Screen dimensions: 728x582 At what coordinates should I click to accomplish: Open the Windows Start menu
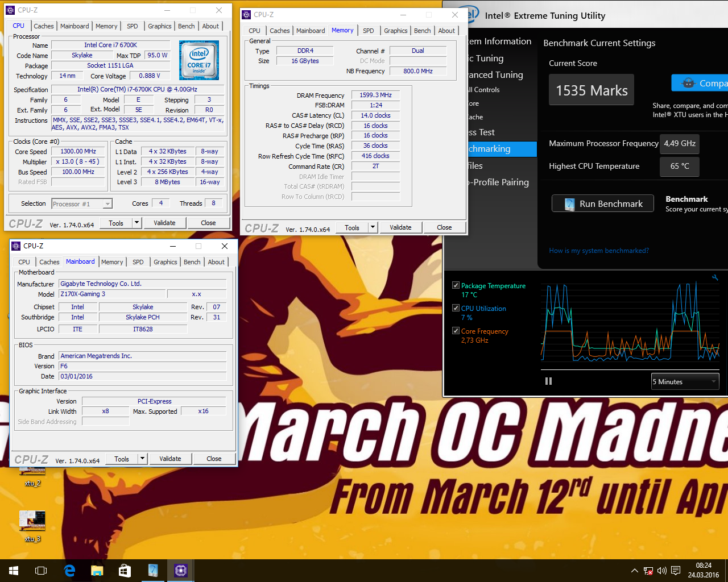(x=14, y=571)
